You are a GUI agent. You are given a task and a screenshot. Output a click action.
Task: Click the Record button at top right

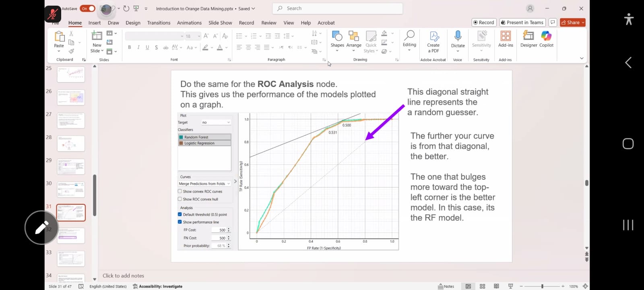(484, 23)
